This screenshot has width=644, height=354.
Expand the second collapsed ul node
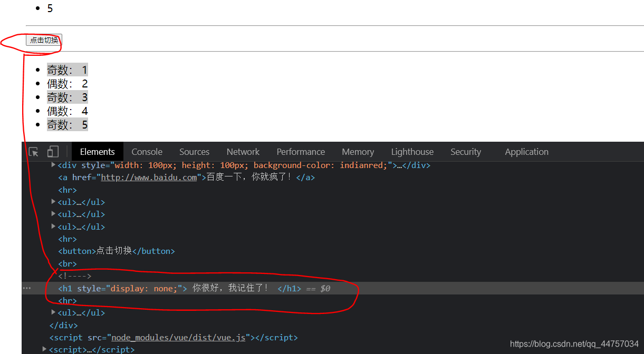[x=53, y=214]
